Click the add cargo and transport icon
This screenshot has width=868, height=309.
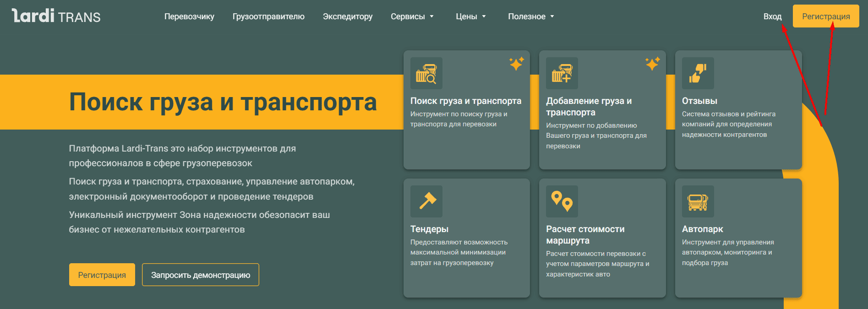coord(562,73)
